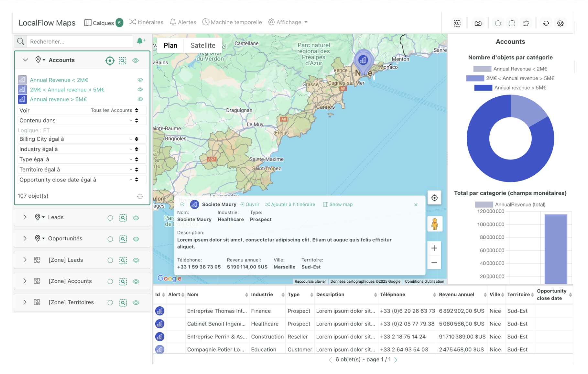Click Ouvrir in the Societe Maury popup
588x374 pixels.
coord(249,204)
